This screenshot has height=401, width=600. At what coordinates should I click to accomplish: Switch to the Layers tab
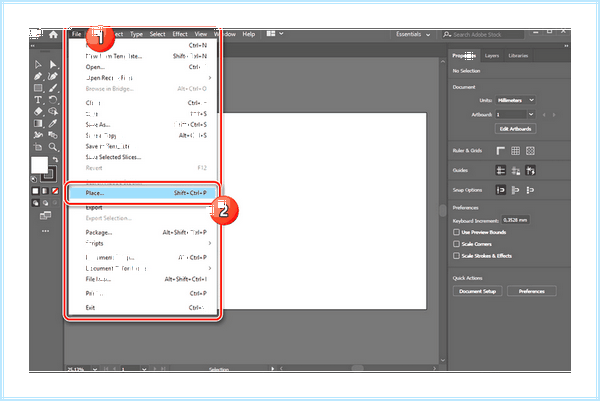492,56
